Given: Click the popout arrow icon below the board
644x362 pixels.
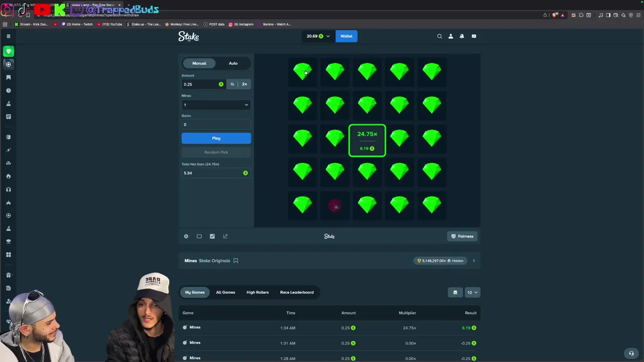Looking at the screenshot, I should (225, 236).
